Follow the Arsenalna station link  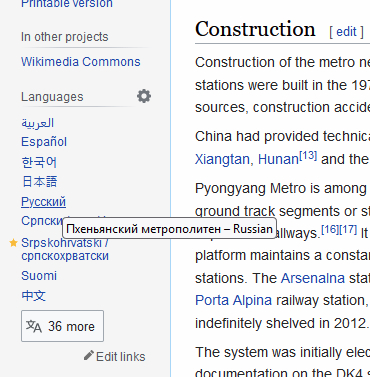[313, 278]
